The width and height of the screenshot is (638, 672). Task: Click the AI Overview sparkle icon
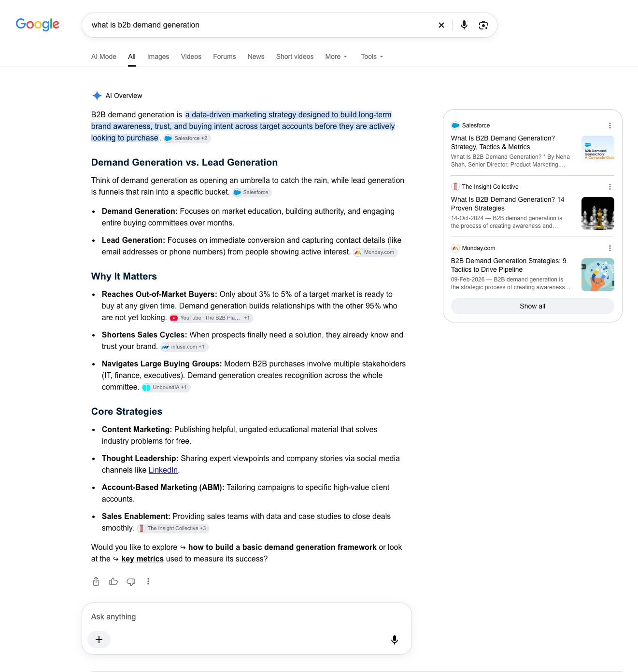[x=97, y=96]
